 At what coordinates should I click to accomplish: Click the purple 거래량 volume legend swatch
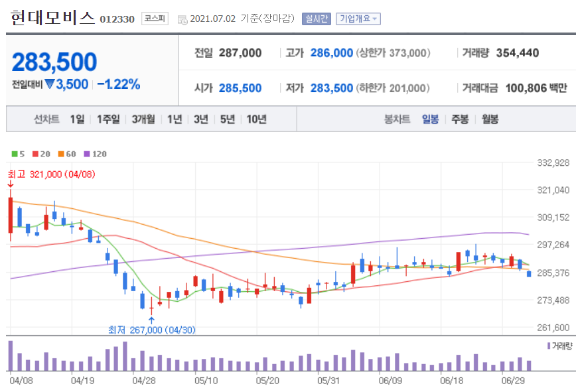coord(549,346)
